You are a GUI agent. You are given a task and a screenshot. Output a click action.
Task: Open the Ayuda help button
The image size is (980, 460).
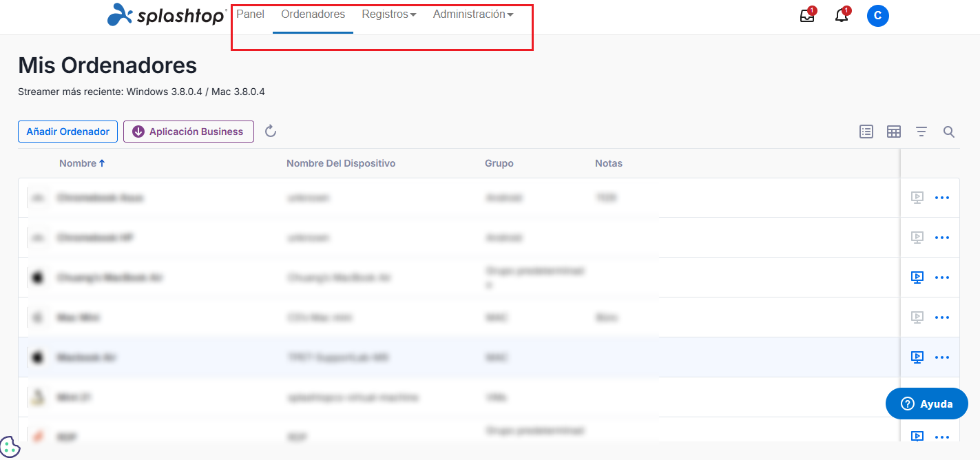pos(927,404)
